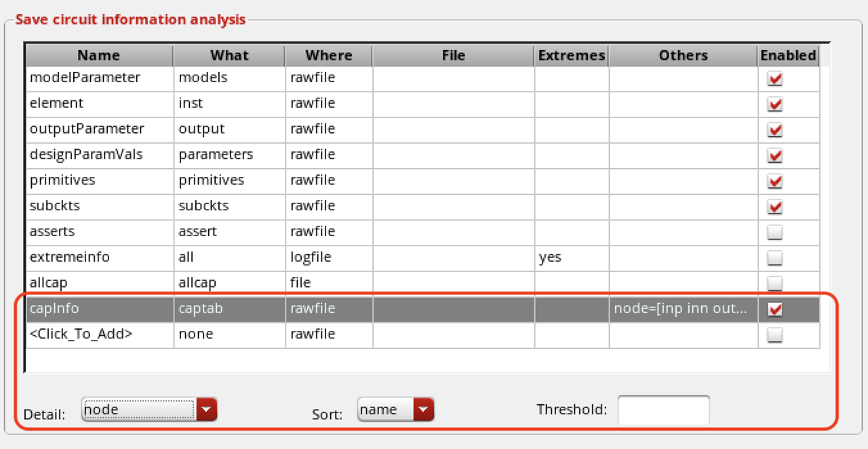
Task: Click rawfile cell in the modelParameter row
Action: coord(329,78)
